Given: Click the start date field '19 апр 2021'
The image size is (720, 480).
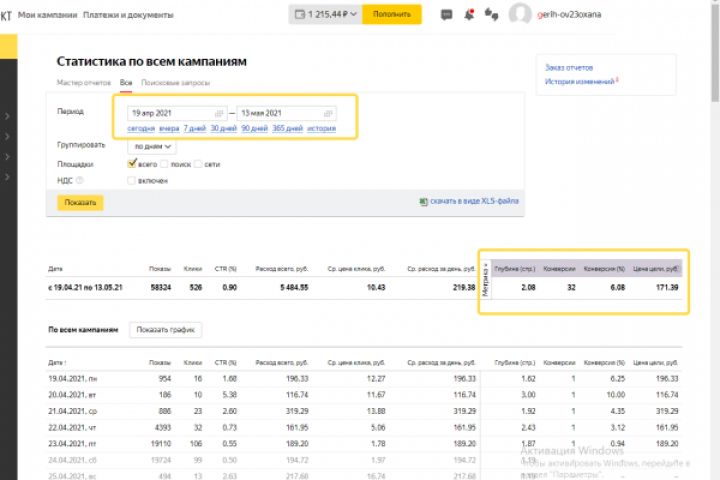Looking at the screenshot, I should (177, 113).
